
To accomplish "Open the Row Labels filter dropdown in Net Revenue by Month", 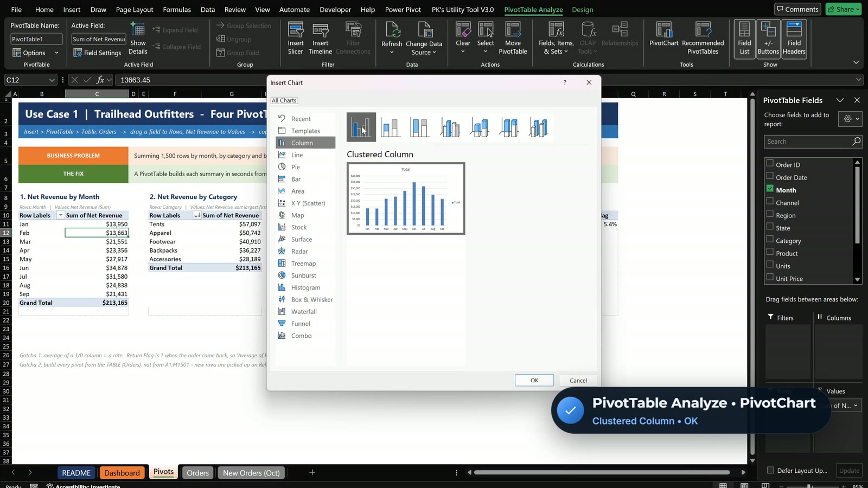I will point(61,215).
